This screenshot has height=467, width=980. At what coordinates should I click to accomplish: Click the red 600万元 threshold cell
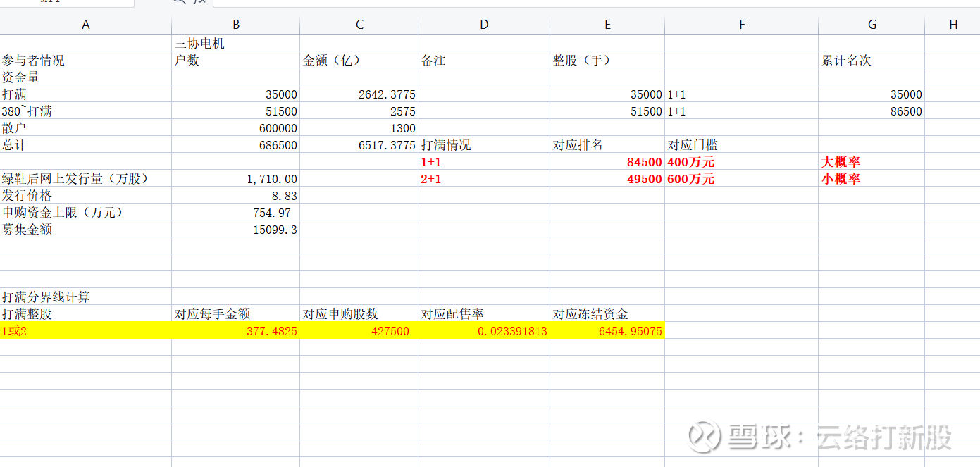click(742, 178)
